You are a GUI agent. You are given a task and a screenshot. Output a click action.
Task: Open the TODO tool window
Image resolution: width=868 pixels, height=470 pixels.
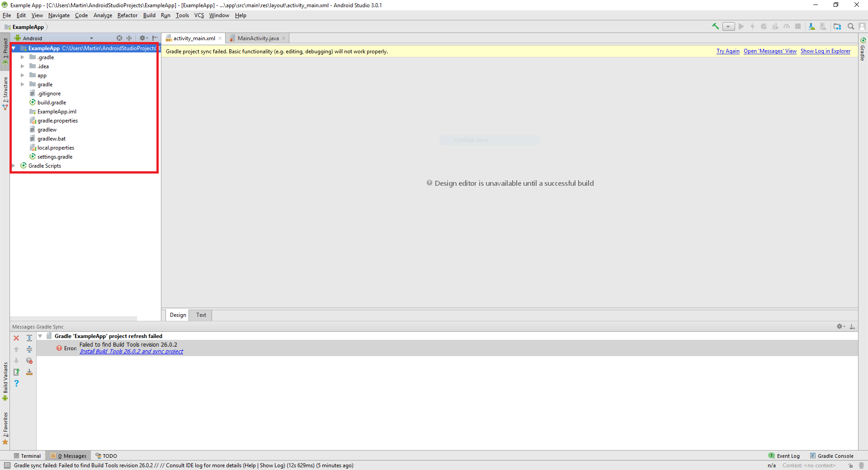(106, 456)
